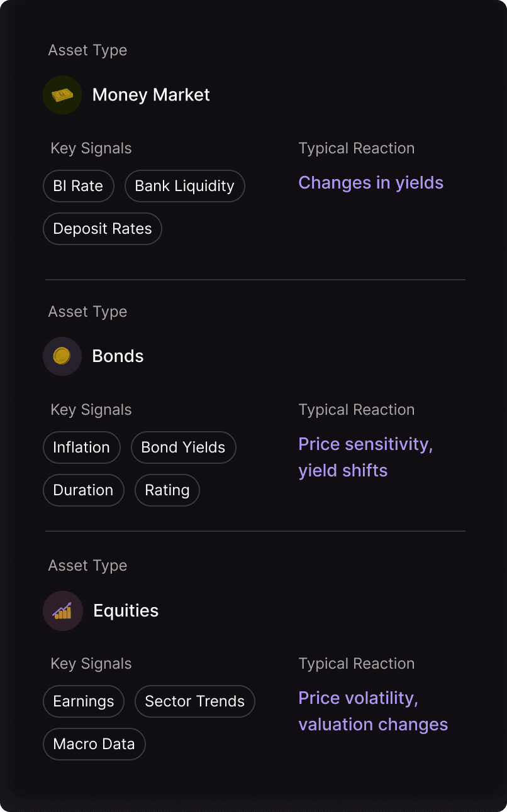
Task: Click the Bonds asset title
Action: [118, 356]
